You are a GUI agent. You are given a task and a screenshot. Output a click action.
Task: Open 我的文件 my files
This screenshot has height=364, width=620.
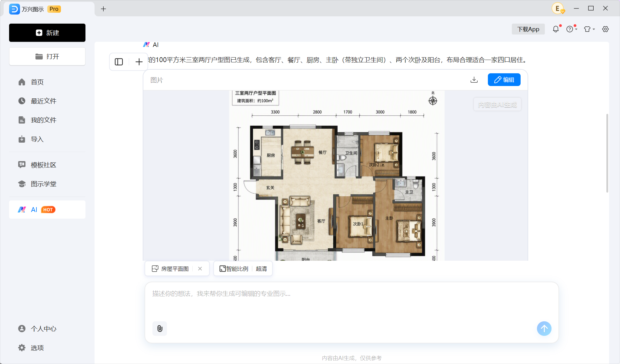click(47, 120)
